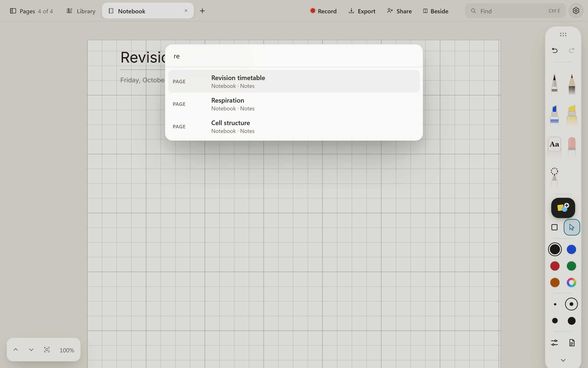
Task: Select the Notebook tab
Action: tap(148, 11)
